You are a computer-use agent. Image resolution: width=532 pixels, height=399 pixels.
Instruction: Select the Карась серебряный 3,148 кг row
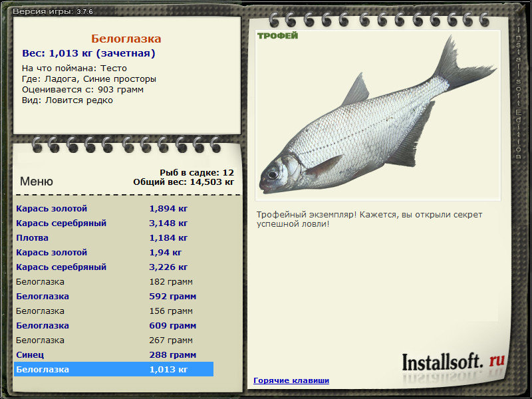(114, 223)
